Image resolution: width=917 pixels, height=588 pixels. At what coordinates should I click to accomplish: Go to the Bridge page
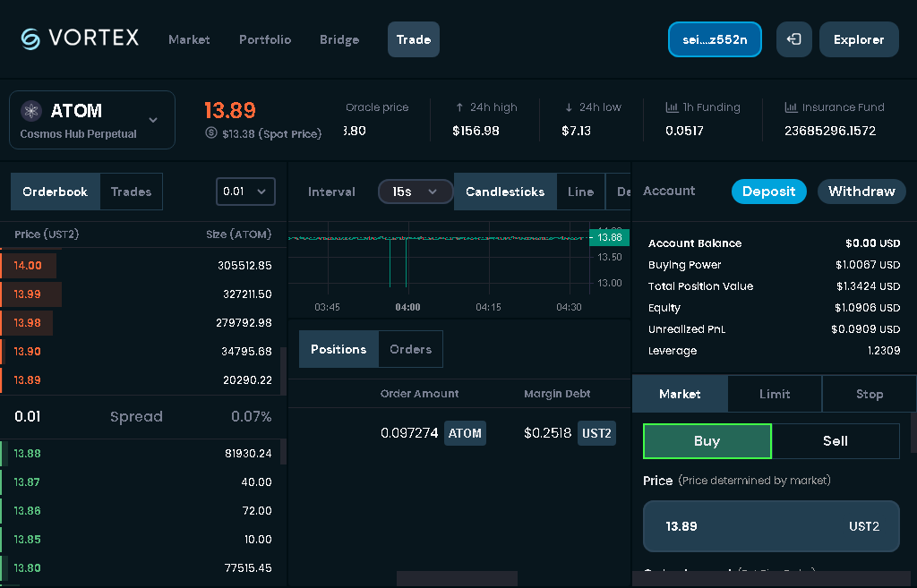point(339,39)
